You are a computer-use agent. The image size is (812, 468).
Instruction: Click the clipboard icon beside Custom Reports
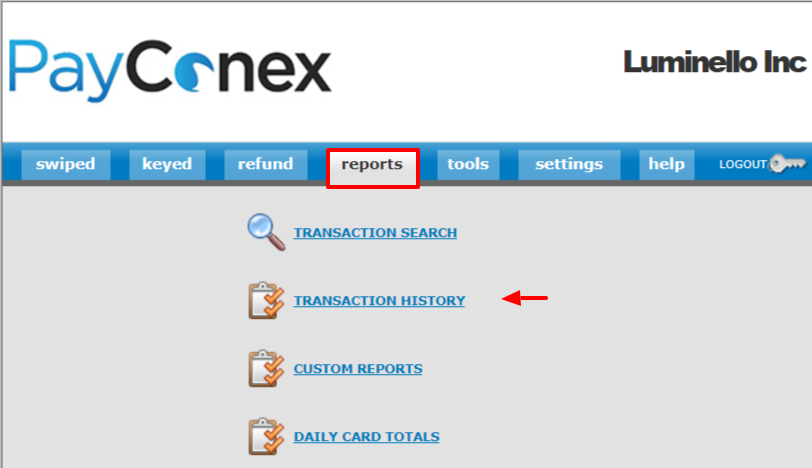266,369
